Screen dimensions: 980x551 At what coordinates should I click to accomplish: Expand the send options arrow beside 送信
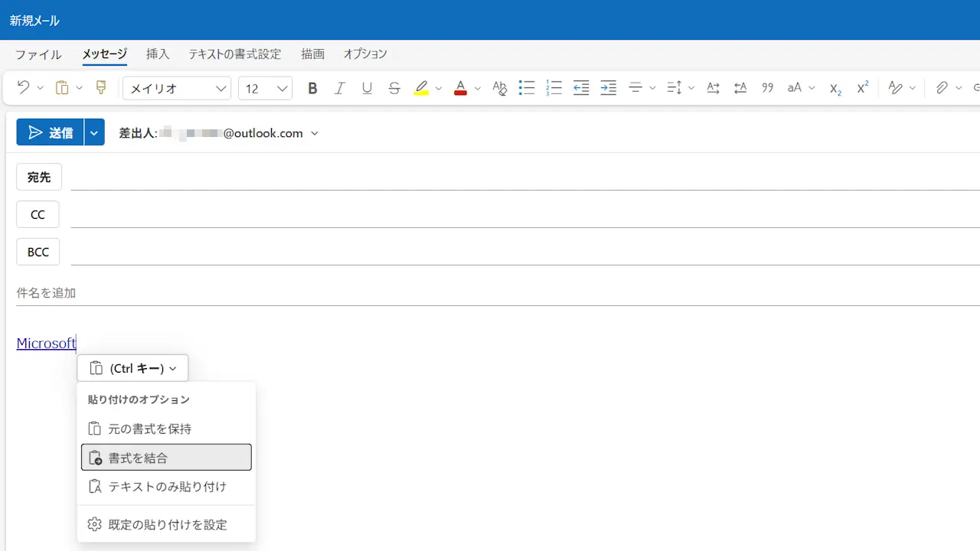(x=94, y=133)
